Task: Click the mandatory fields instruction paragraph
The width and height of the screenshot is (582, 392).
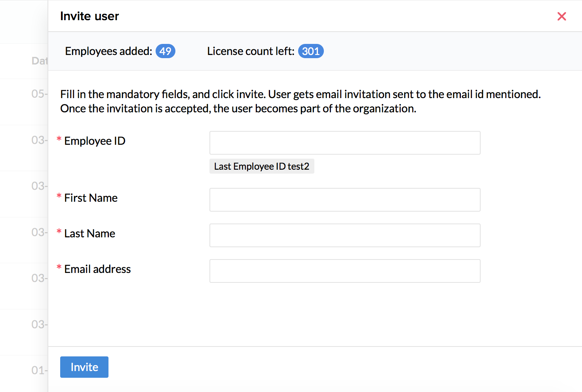Action: (x=300, y=101)
